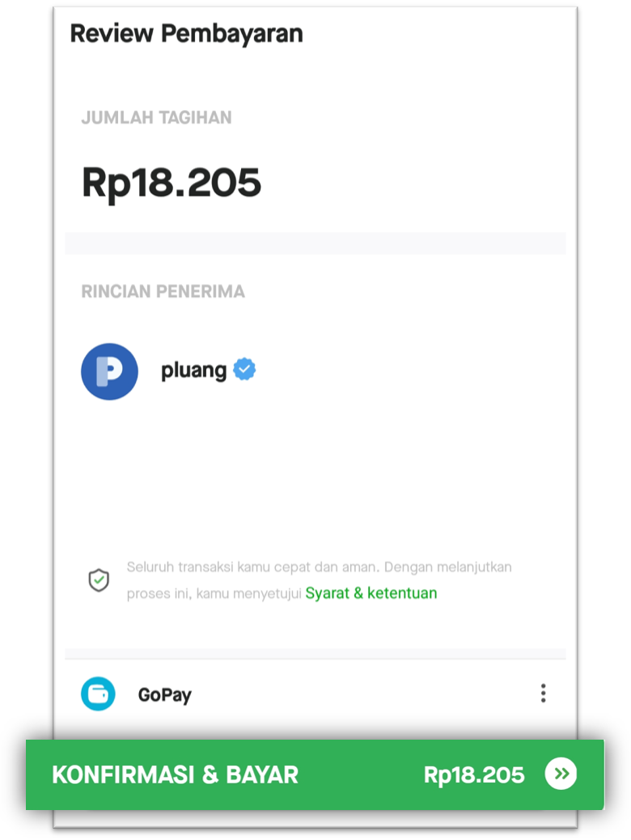The height and width of the screenshot is (840, 631).
Task: Click the RINCIAN PENERIMA section label
Action: [163, 291]
